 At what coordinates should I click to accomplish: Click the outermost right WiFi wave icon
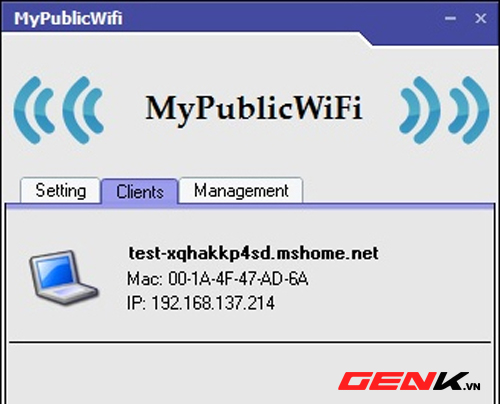click(469, 110)
